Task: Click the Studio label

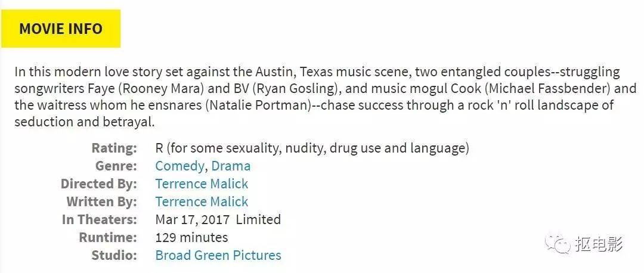Action: point(114,255)
